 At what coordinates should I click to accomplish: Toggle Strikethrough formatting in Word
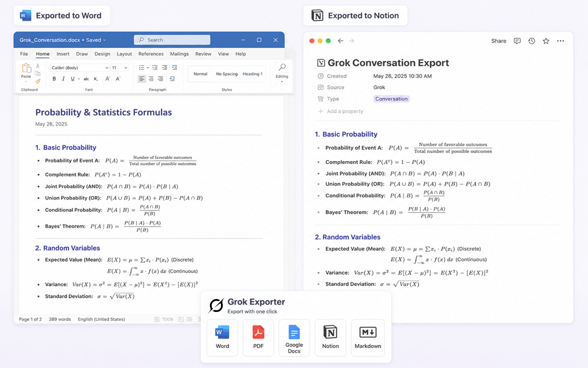[x=86, y=79]
